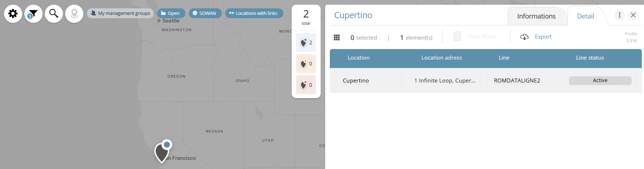
Task: Click the blue status counter showing 2
Action: tap(306, 43)
